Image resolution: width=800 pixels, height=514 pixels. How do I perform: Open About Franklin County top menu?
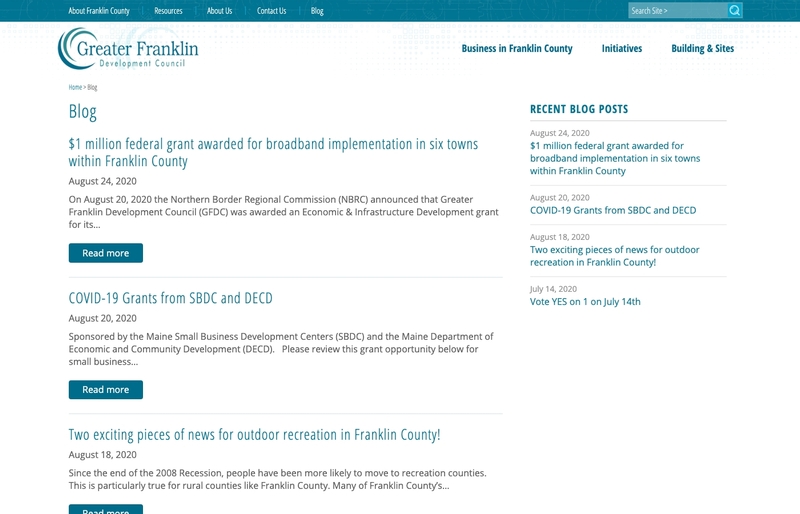coord(99,11)
